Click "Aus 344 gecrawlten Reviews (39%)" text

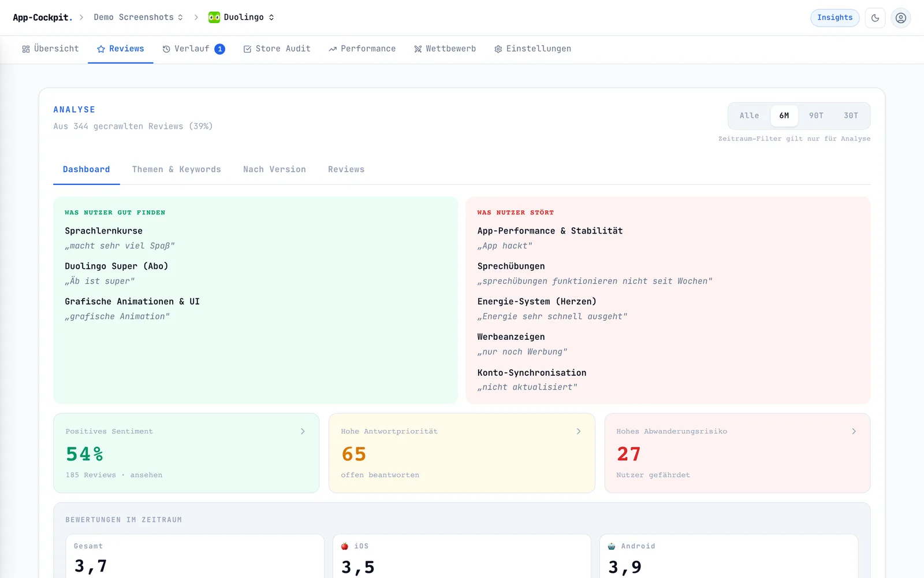pos(133,127)
